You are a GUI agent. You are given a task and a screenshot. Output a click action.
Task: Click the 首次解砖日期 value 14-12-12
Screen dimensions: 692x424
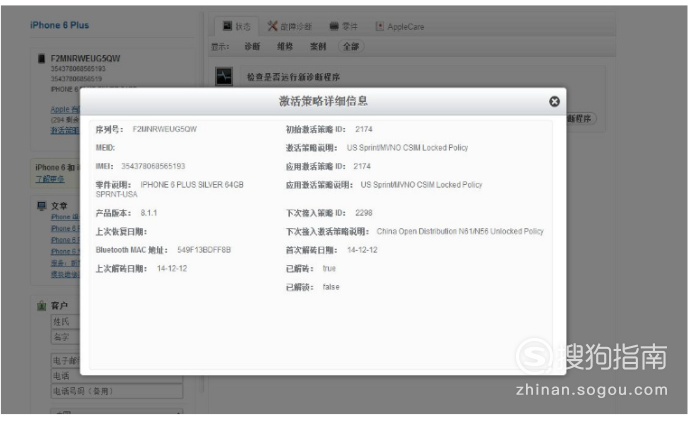click(x=362, y=250)
